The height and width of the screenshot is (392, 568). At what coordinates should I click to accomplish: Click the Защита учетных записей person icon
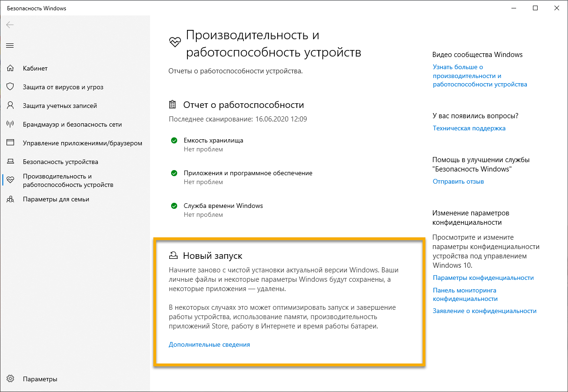pos(10,106)
